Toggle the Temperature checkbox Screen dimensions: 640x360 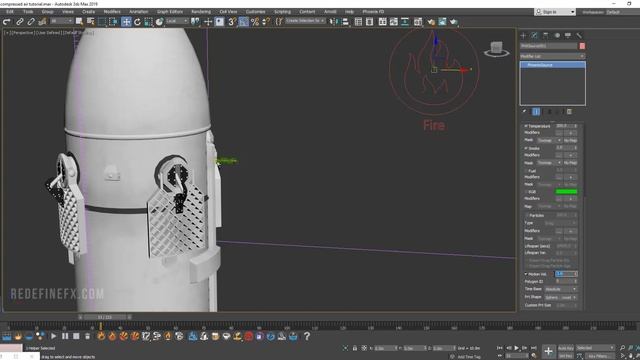pyautogui.click(x=526, y=126)
